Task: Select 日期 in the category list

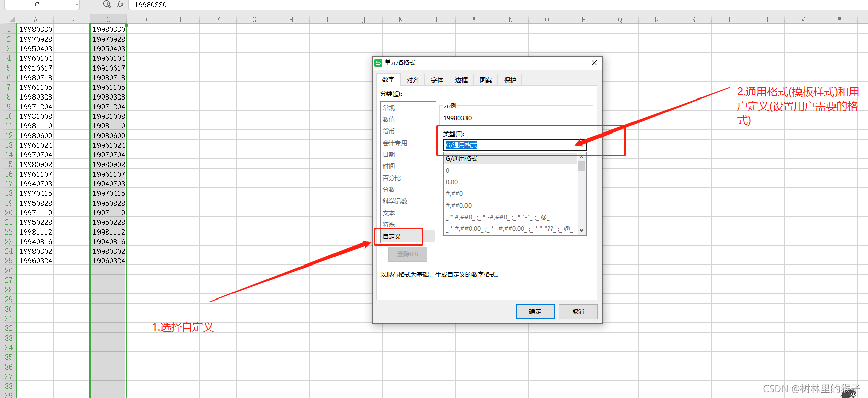Action: (408, 154)
